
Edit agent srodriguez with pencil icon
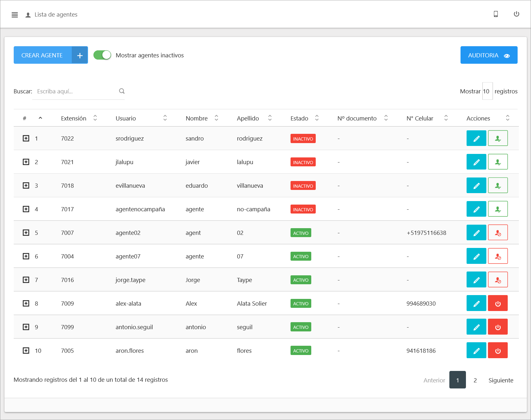pyautogui.click(x=476, y=138)
